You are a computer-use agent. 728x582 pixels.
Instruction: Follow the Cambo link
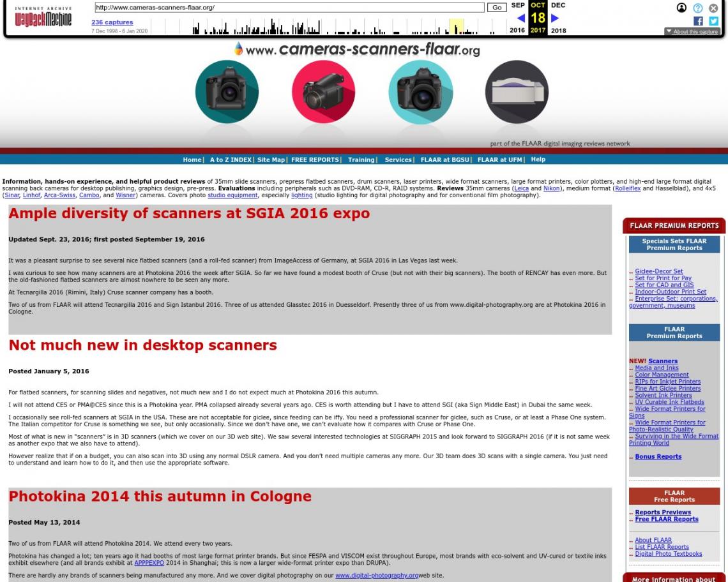(89, 195)
